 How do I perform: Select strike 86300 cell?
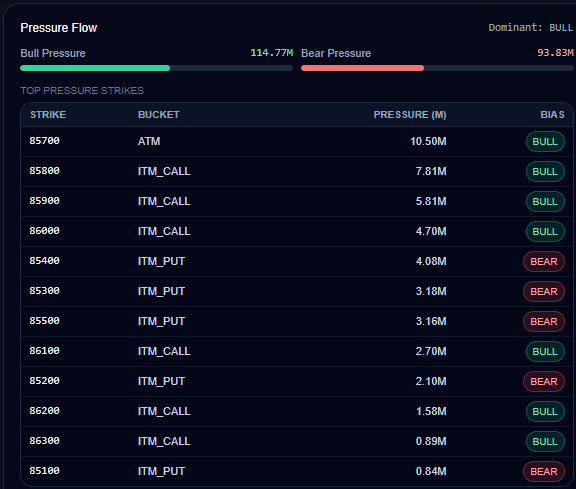coord(44,441)
